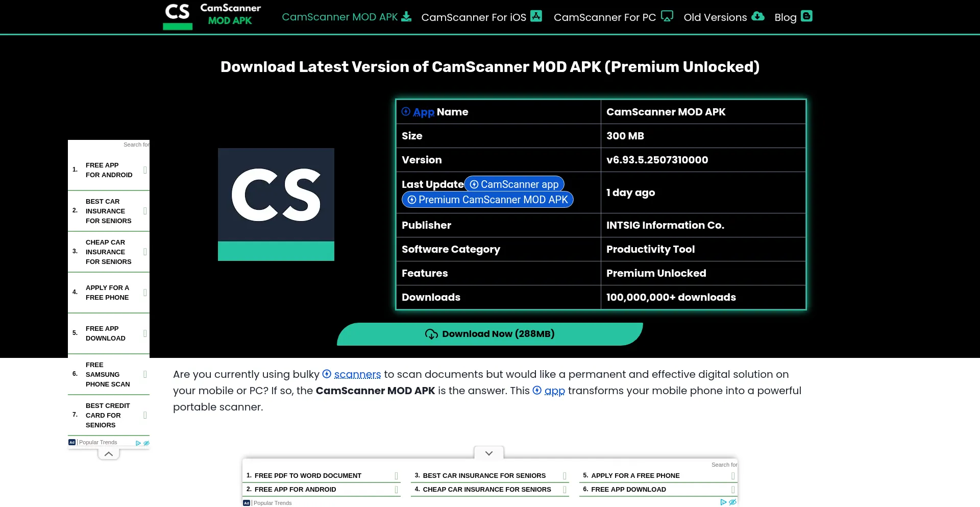Click the '100,000,000+ downloads' cell
The height and width of the screenshot is (507, 980).
(x=703, y=297)
